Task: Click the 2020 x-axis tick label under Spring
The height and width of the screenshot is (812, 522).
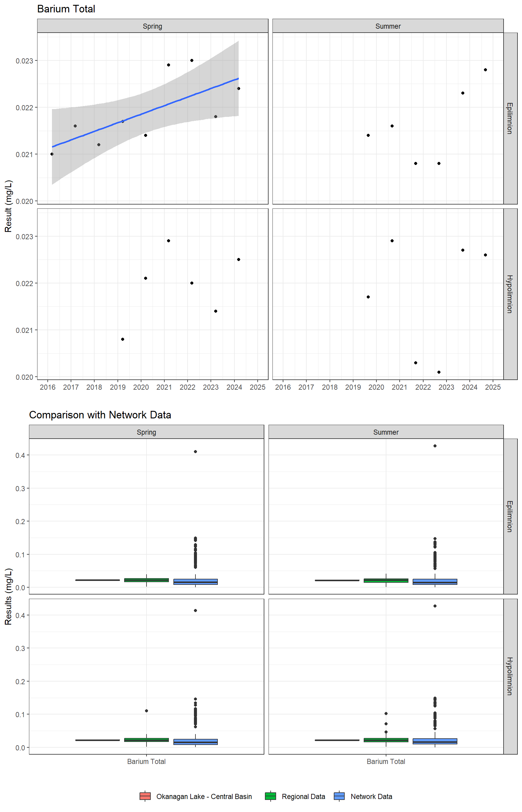Action: point(141,387)
